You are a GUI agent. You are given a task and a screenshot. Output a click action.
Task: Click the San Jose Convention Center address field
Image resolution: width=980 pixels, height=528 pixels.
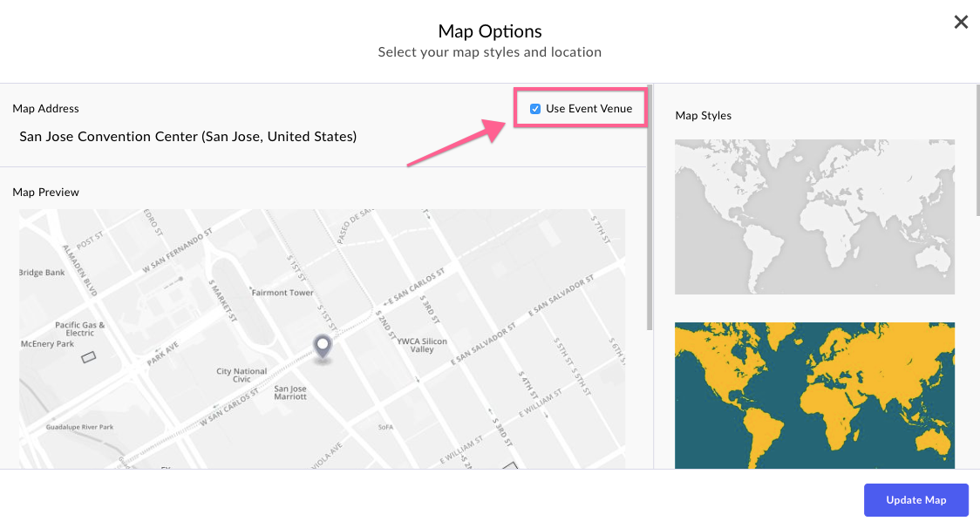[188, 136]
